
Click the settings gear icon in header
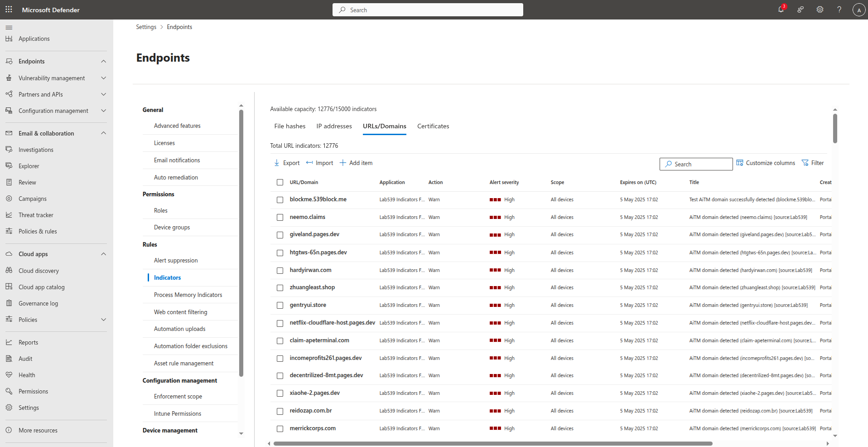[820, 10]
